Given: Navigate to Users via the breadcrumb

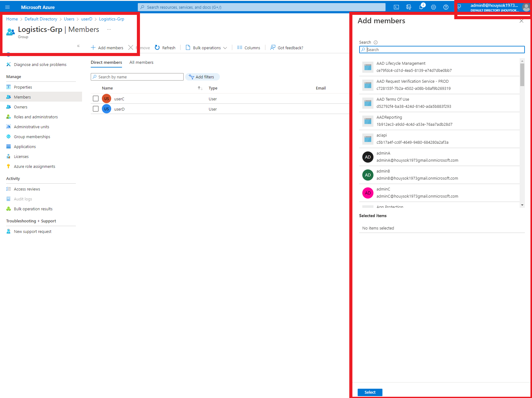Looking at the screenshot, I should tap(69, 19).
